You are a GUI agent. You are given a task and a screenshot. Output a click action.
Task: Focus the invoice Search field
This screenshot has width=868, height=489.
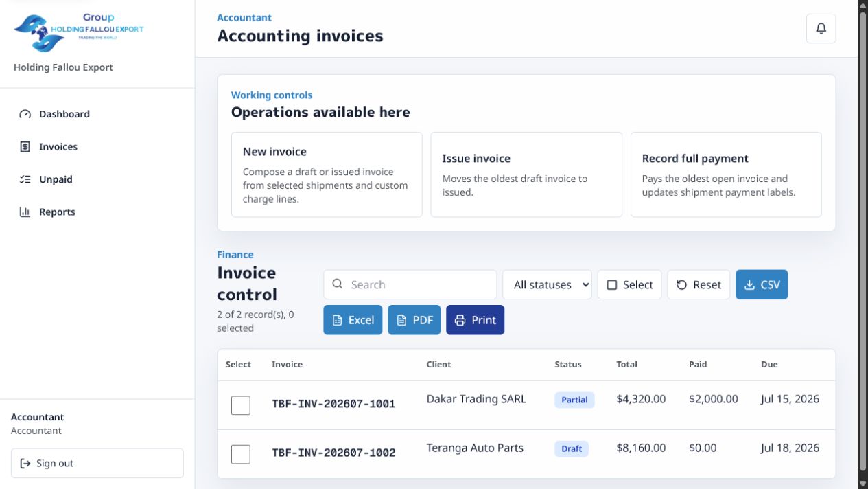(410, 284)
